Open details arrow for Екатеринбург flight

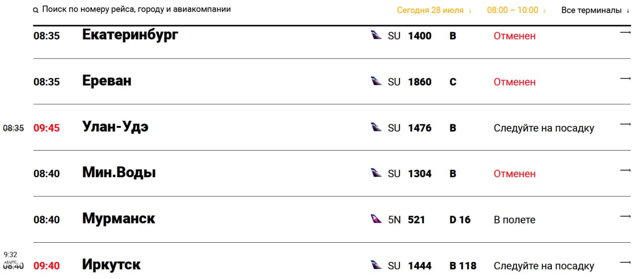pyautogui.click(x=625, y=33)
